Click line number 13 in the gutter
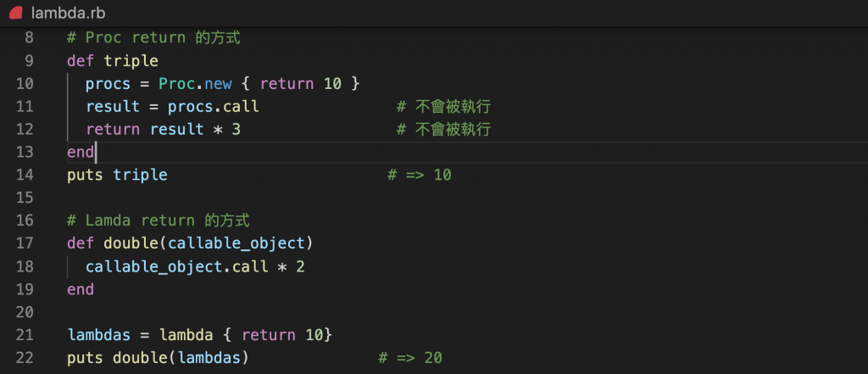868x374 pixels. [25, 152]
